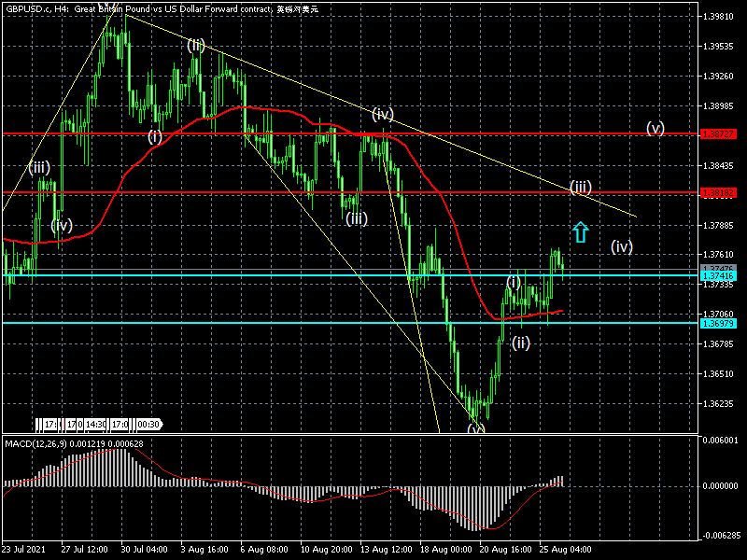Click wave (iii) label near 13 Aug low
Viewport: 747px width, 560px height.
coord(357,218)
